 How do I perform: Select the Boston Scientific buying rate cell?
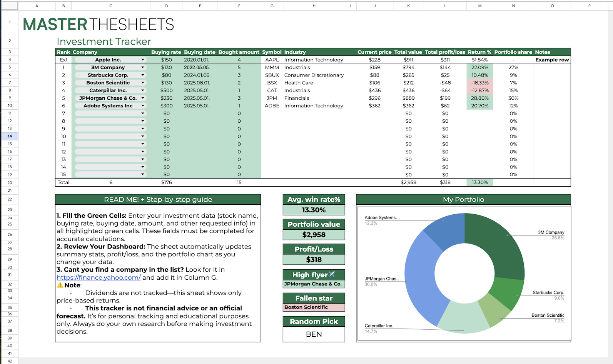(166, 83)
